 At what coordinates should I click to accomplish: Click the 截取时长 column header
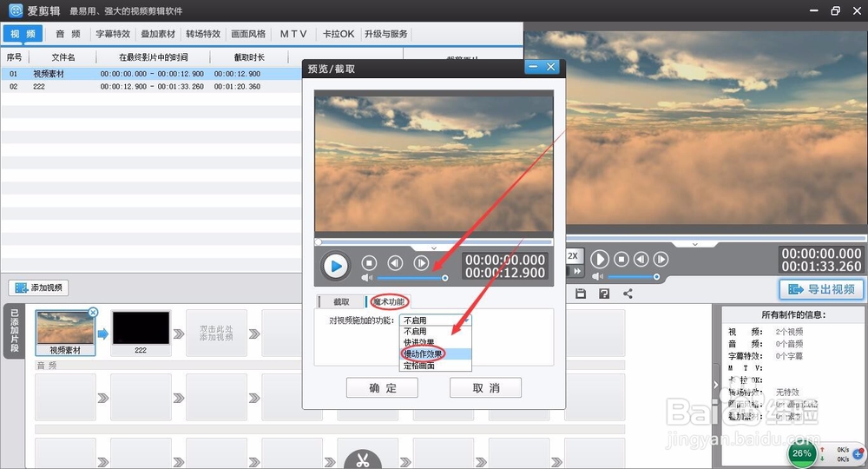point(249,57)
